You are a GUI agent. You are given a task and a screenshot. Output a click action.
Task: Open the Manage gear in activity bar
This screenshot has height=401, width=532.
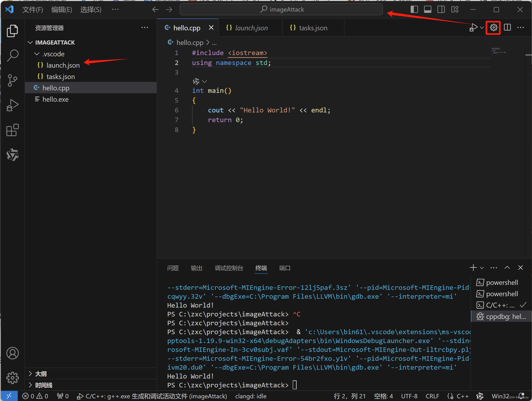12,378
